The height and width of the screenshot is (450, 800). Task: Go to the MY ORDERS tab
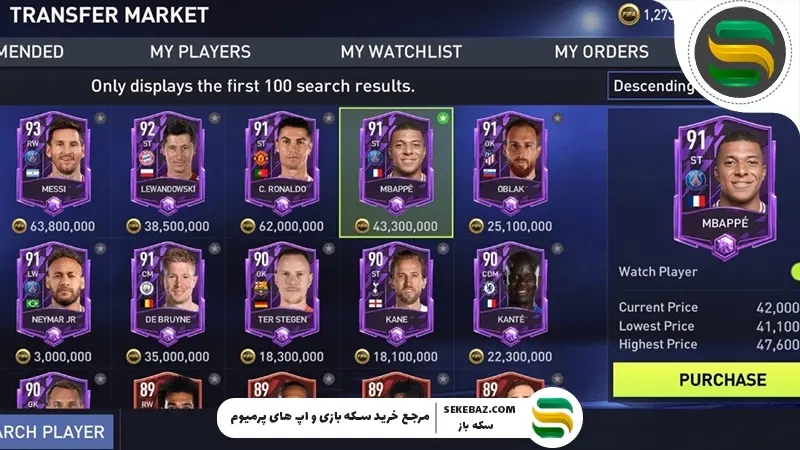click(x=602, y=52)
